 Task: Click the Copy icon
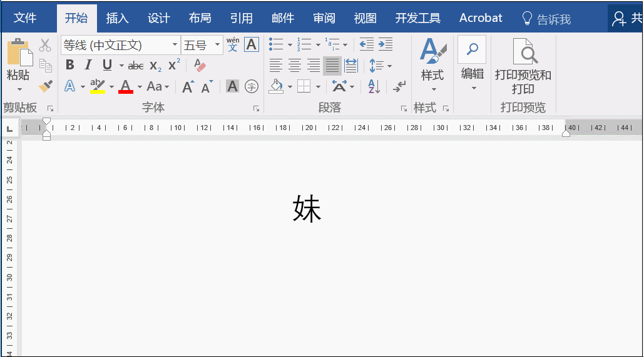45,66
